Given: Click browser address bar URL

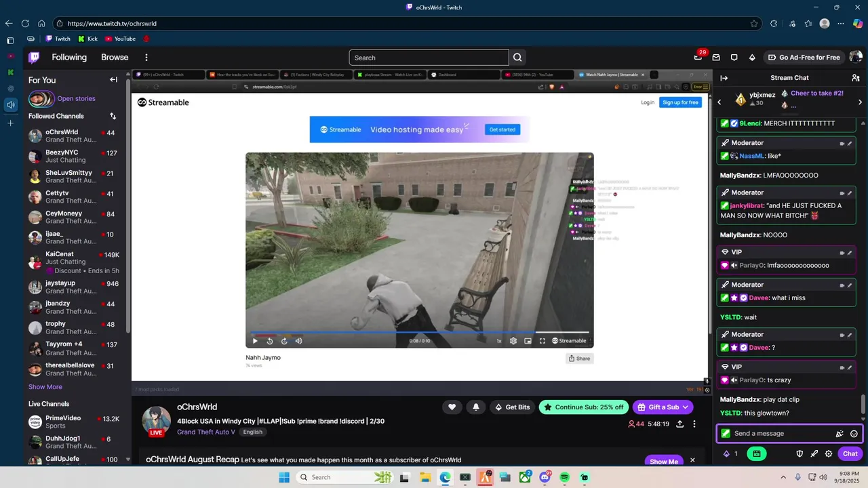Looking at the screenshot, I should [112, 23].
